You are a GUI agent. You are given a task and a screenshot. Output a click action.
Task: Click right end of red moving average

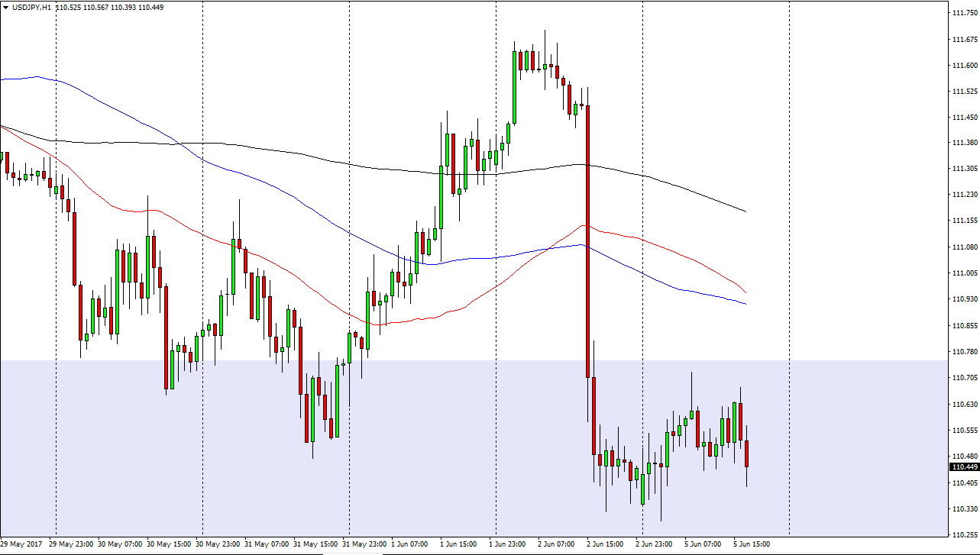[x=745, y=292]
